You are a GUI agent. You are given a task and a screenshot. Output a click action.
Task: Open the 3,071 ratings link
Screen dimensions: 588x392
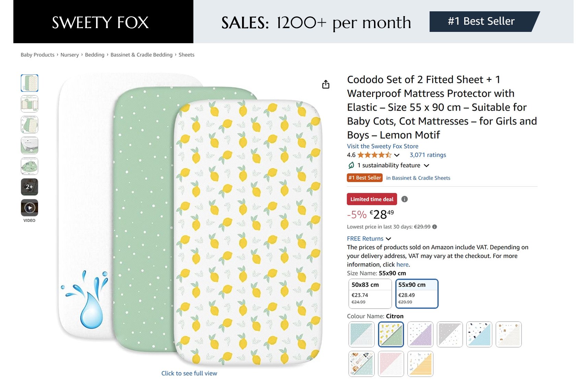point(428,155)
